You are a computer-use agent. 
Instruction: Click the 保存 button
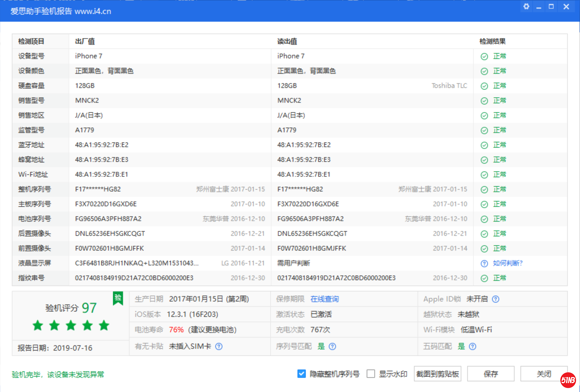point(490,373)
